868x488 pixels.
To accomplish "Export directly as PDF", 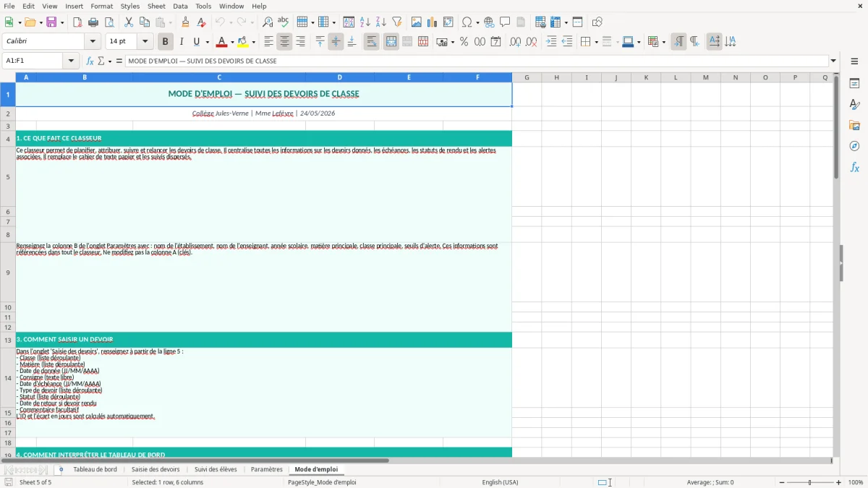I will pos(77,22).
